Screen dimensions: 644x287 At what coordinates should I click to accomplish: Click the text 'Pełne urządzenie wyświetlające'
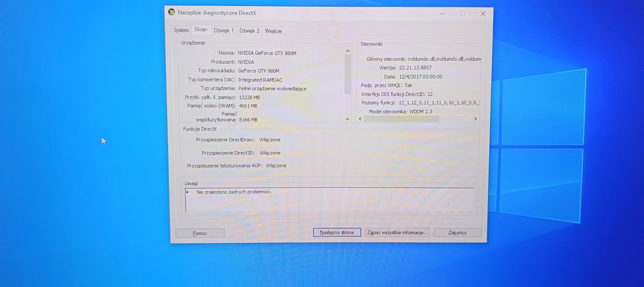(273, 89)
